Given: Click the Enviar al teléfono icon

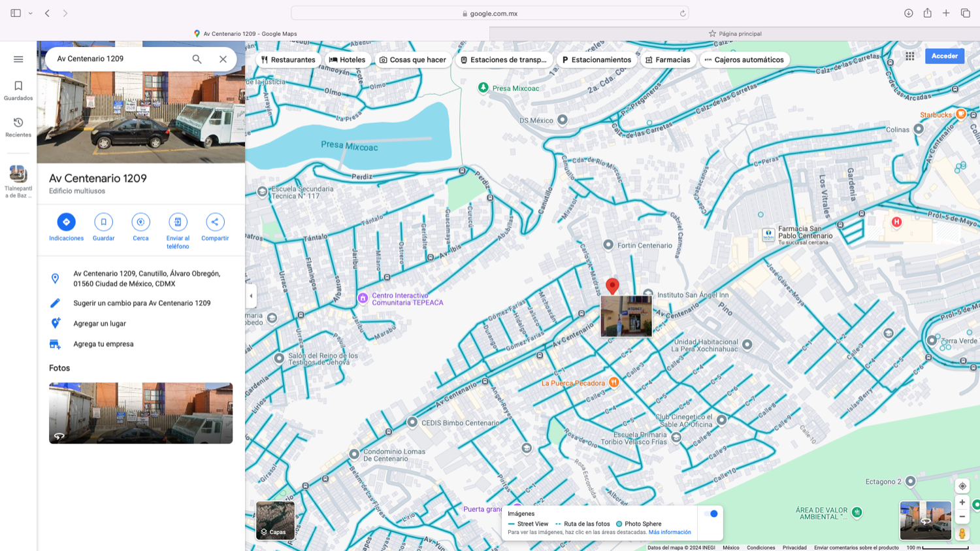Looking at the screenshot, I should tap(178, 222).
